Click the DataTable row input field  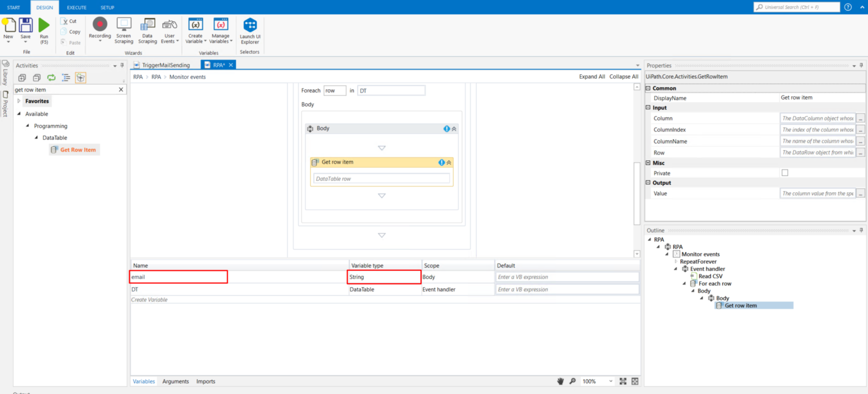[381, 179]
